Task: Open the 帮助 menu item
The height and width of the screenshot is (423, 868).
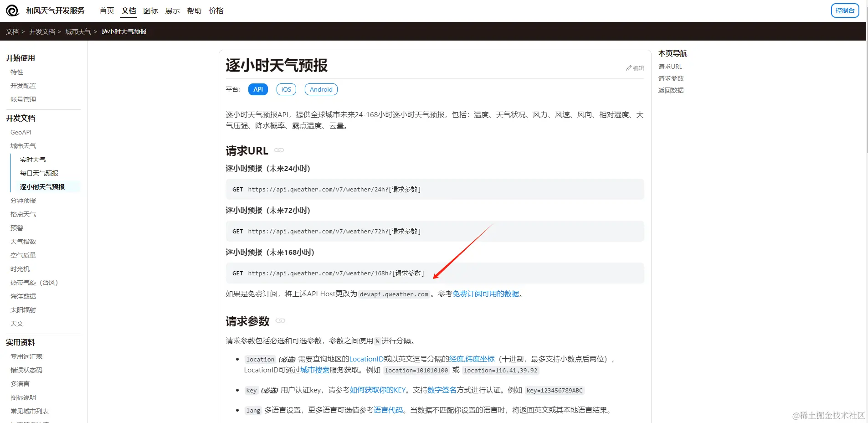Action: (194, 10)
